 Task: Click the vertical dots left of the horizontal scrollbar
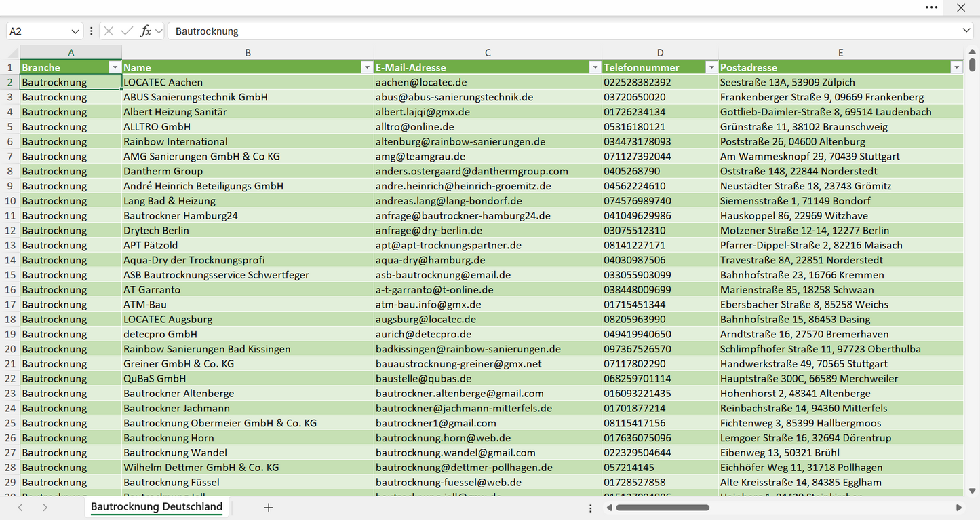point(591,507)
